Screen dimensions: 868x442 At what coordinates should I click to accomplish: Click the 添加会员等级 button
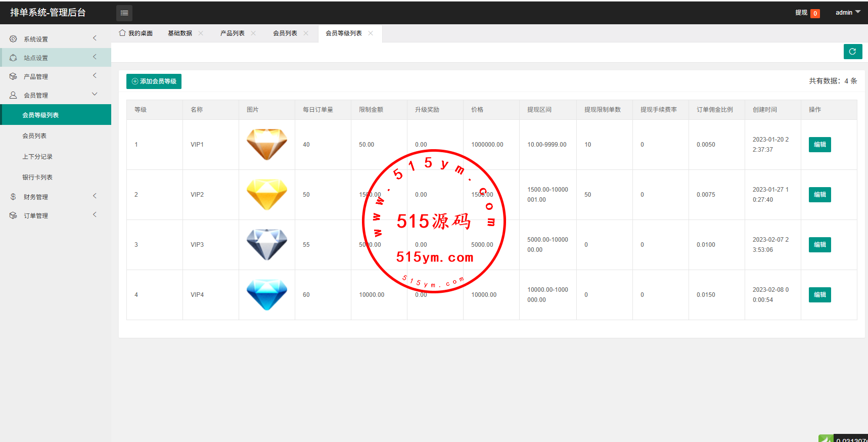tap(154, 81)
